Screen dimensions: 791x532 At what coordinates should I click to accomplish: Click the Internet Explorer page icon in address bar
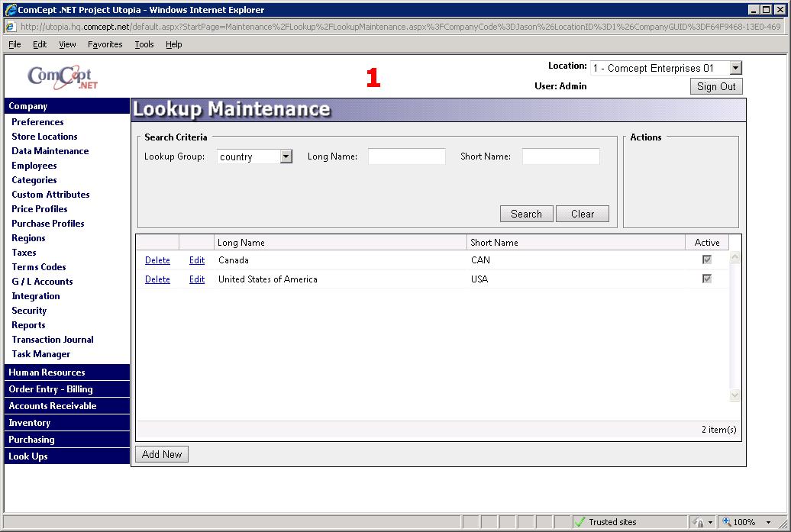click(x=11, y=26)
